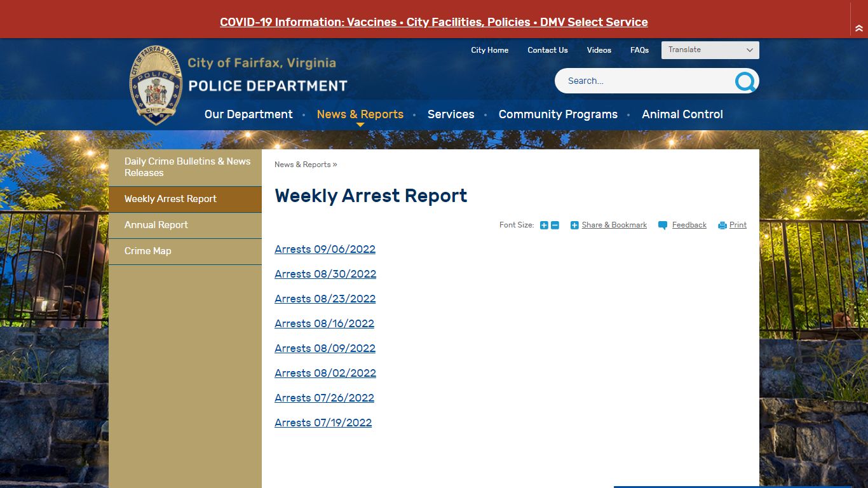Open Arrests 08/30/2022 report

[325, 274]
